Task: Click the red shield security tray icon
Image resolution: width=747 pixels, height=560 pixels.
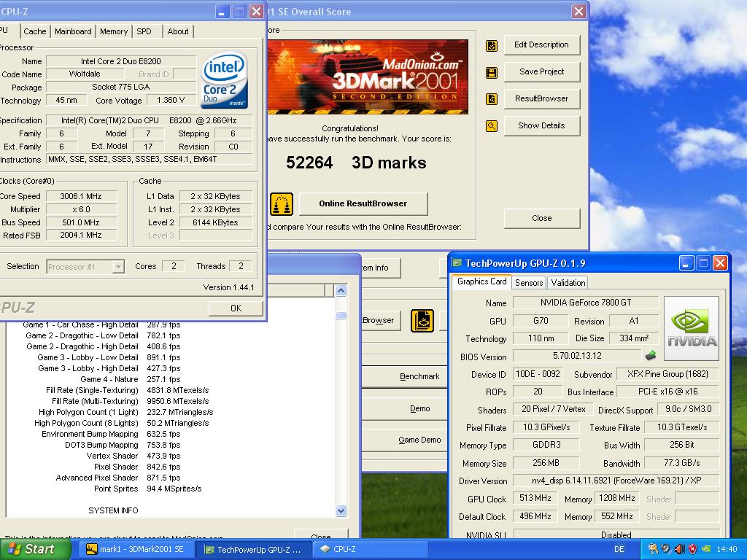Action: [693, 548]
